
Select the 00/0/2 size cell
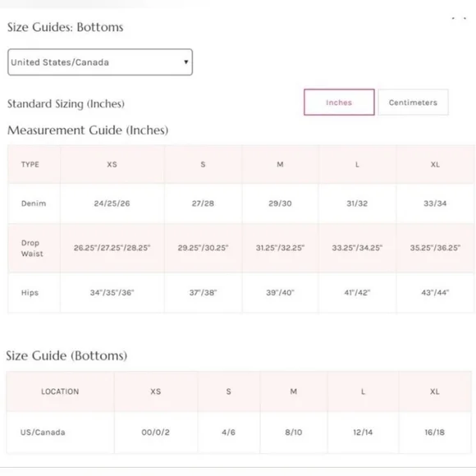click(156, 432)
